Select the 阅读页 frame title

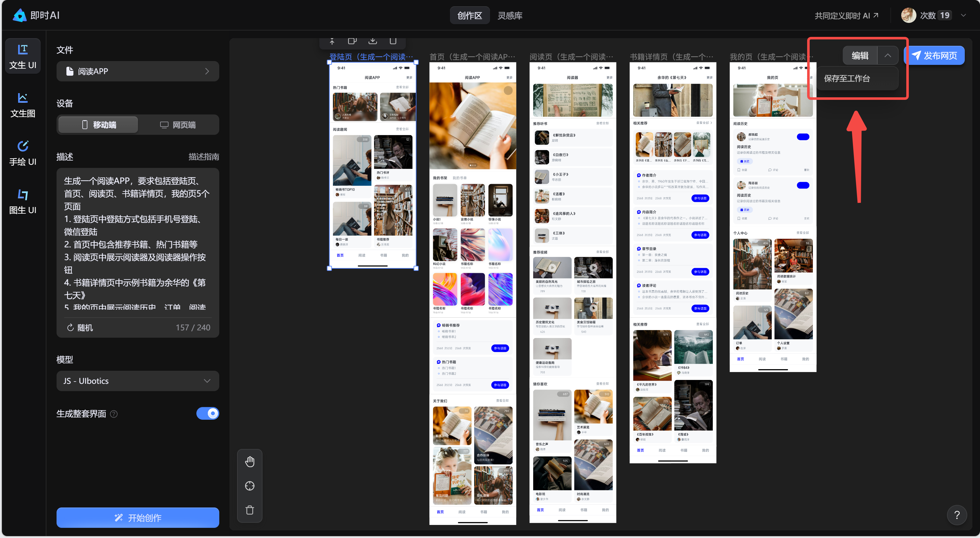[x=571, y=57]
